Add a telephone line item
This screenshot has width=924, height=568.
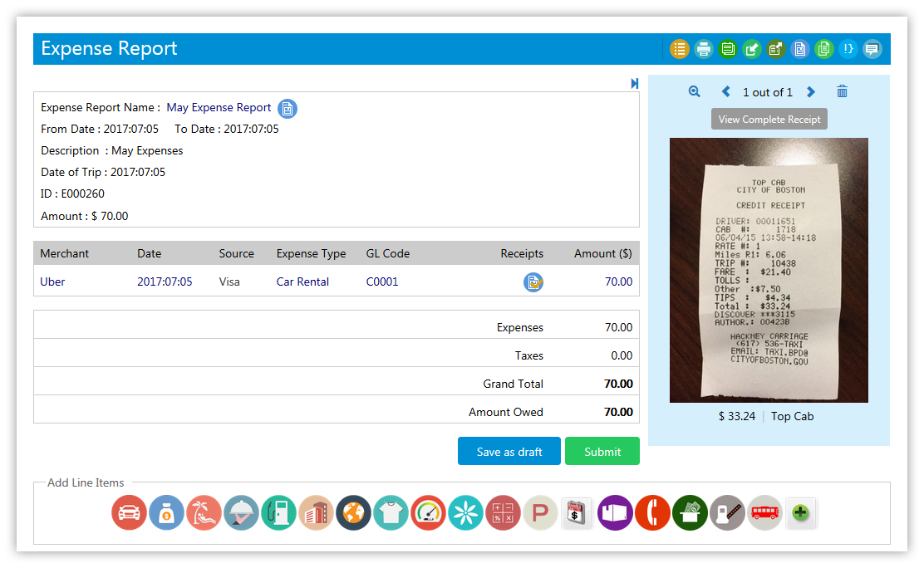coord(652,512)
